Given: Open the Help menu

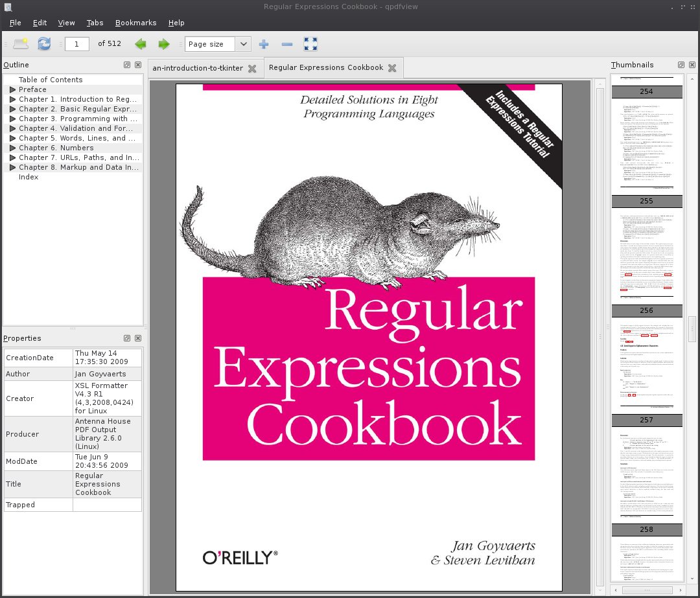Looking at the screenshot, I should click(176, 23).
